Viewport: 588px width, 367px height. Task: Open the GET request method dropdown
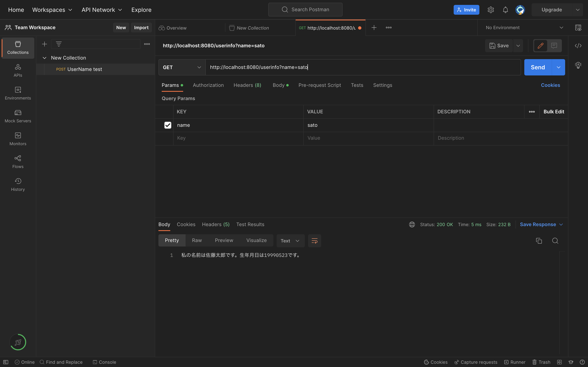tap(182, 67)
